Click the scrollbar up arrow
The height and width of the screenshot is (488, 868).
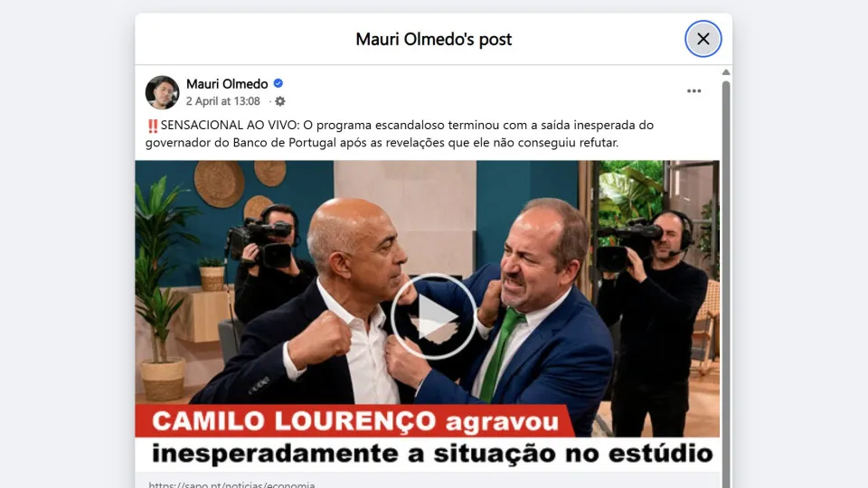[726, 72]
